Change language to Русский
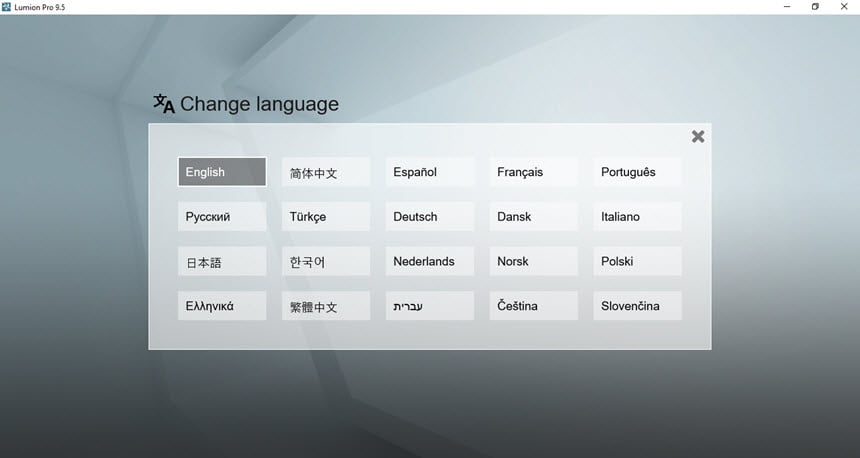860x458 pixels. 222,217
